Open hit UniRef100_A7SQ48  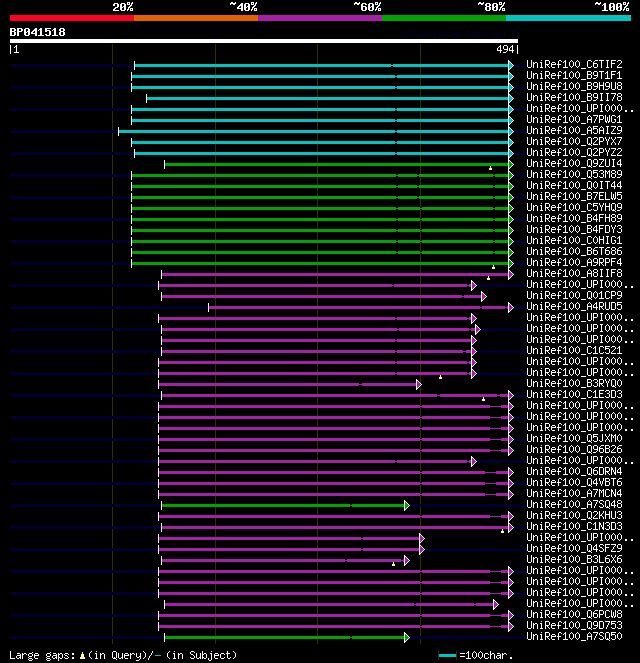point(574,504)
